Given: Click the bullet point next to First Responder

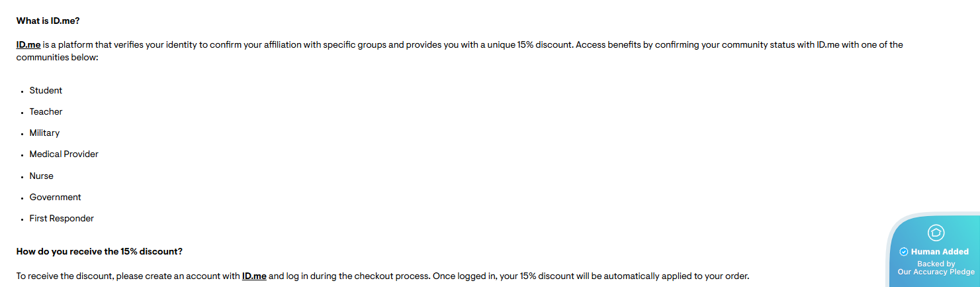Looking at the screenshot, I should click(x=22, y=219).
